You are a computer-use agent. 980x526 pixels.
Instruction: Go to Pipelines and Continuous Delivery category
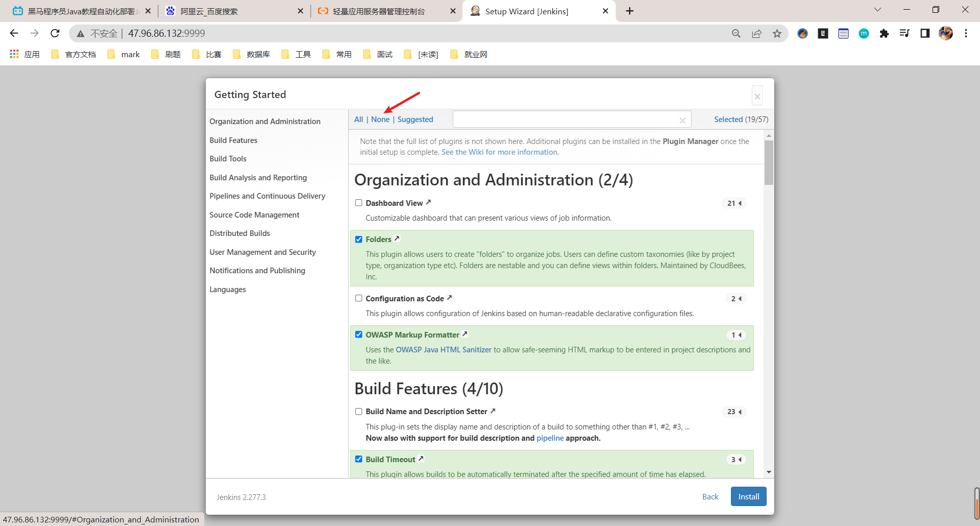(267, 196)
